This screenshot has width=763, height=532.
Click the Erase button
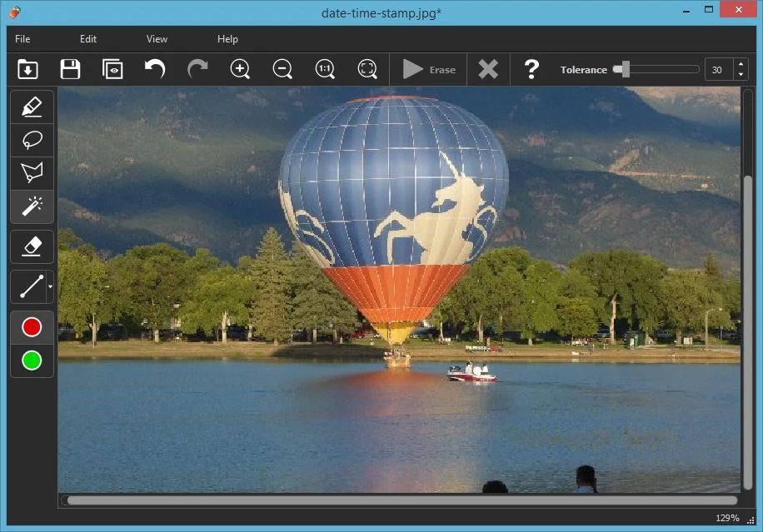pyautogui.click(x=429, y=70)
